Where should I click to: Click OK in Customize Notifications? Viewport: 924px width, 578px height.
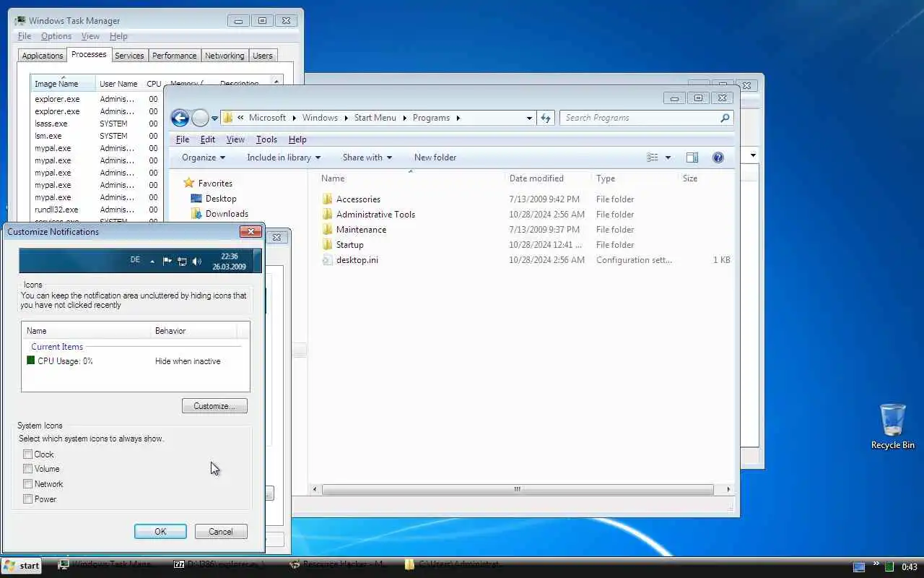(x=160, y=531)
